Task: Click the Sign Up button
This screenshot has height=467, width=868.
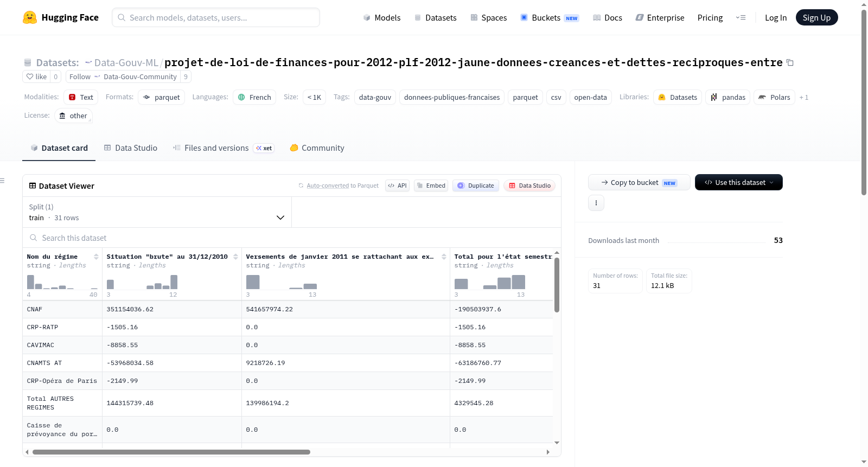Action: click(x=816, y=17)
